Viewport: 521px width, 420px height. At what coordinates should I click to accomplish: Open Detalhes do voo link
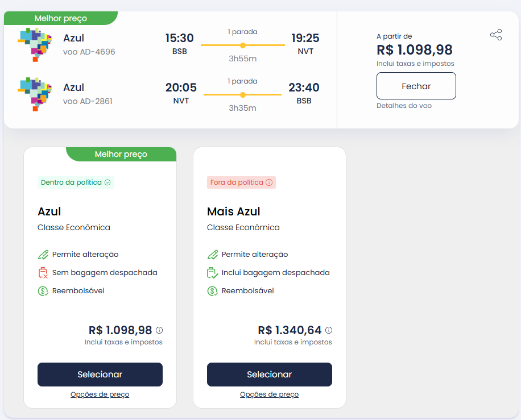tap(404, 106)
